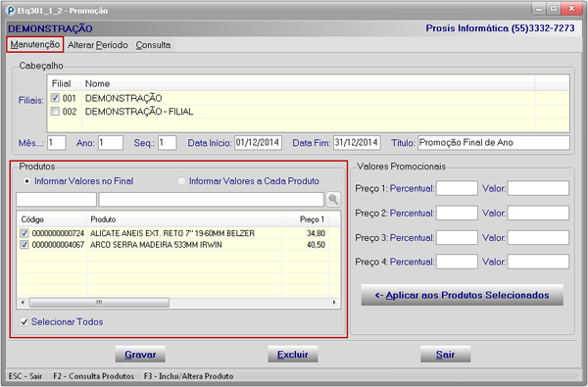Click the Código column header
This screenshot has width=588, height=387.
click(52, 219)
